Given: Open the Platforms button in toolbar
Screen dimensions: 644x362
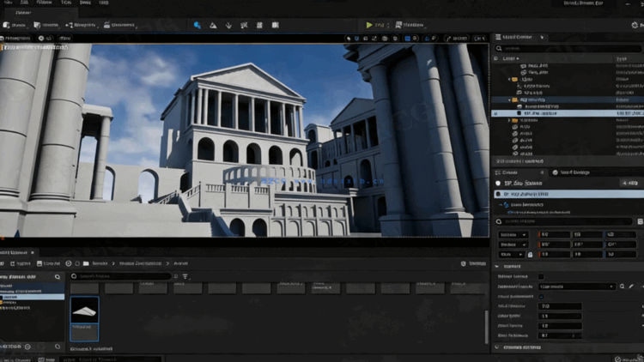Looking at the screenshot, I should (409, 25).
